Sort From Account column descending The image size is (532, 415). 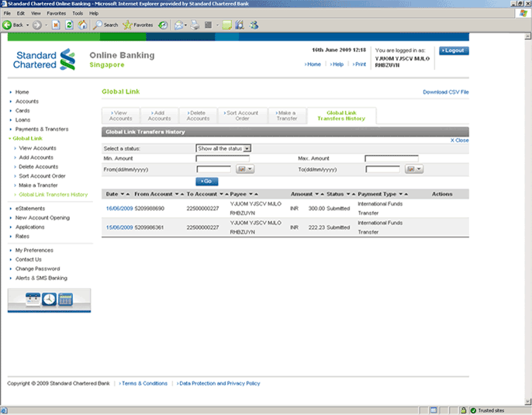(x=177, y=194)
